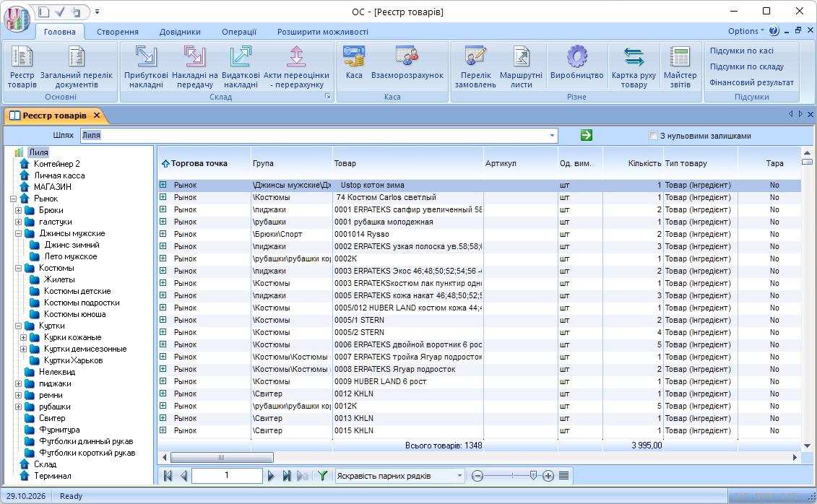This screenshot has width=817, height=504.
Task: Open Видаткові накладні
Action: point(241,67)
